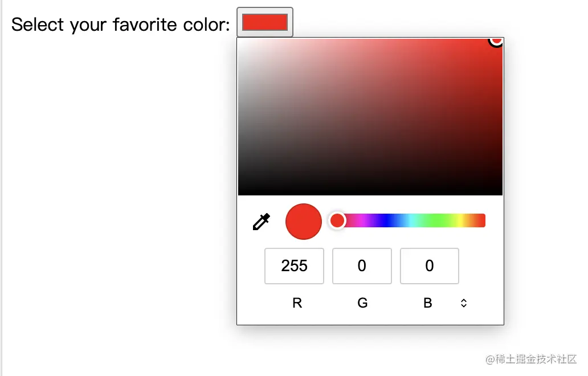Click the selection ring in the gradient corner

496,40
